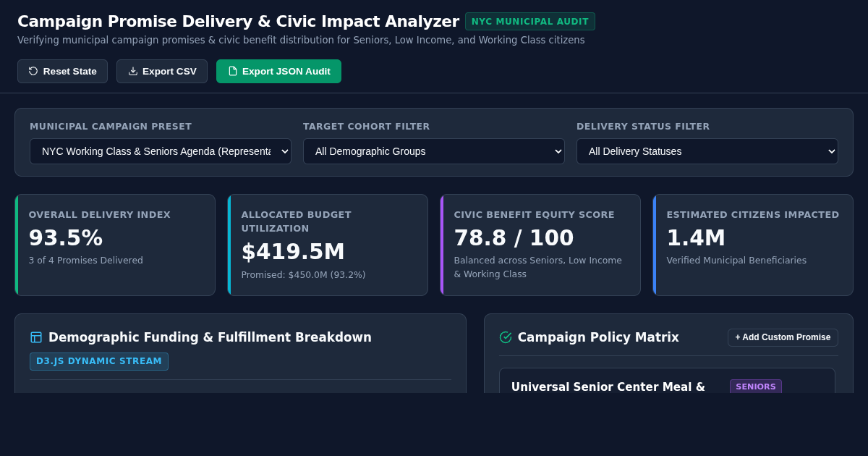Click the D3.JS Dynamic Stream badge
Screen dimensions: 868x456
(x=99, y=361)
